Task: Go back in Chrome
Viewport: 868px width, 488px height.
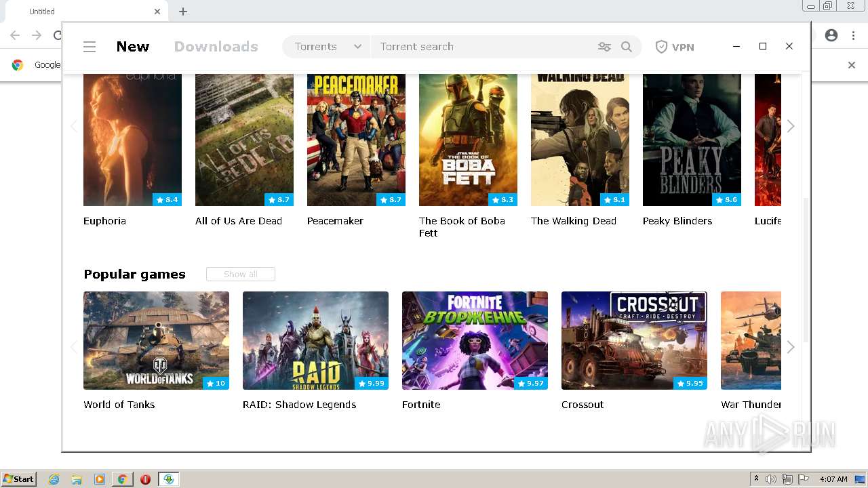Action: point(15,35)
